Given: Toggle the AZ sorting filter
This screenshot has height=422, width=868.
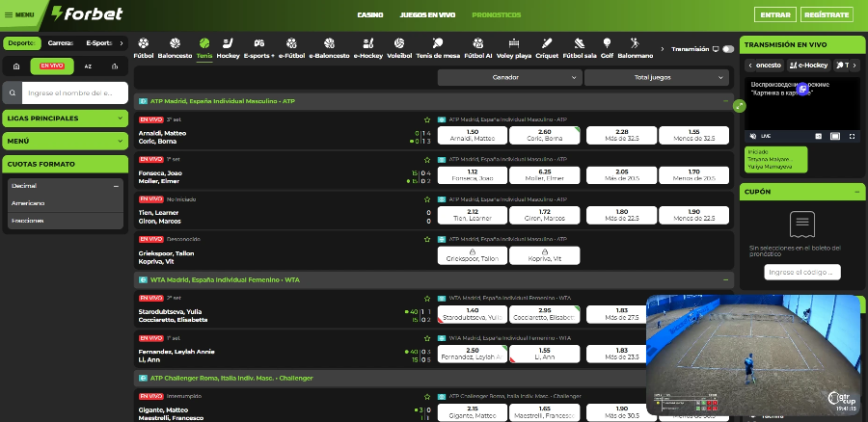Looking at the screenshot, I should pyautogui.click(x=88, y=66).
